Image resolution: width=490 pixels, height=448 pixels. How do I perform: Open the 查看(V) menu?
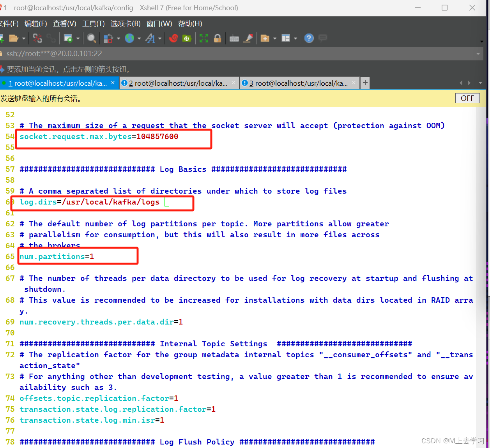click(65, 24)
